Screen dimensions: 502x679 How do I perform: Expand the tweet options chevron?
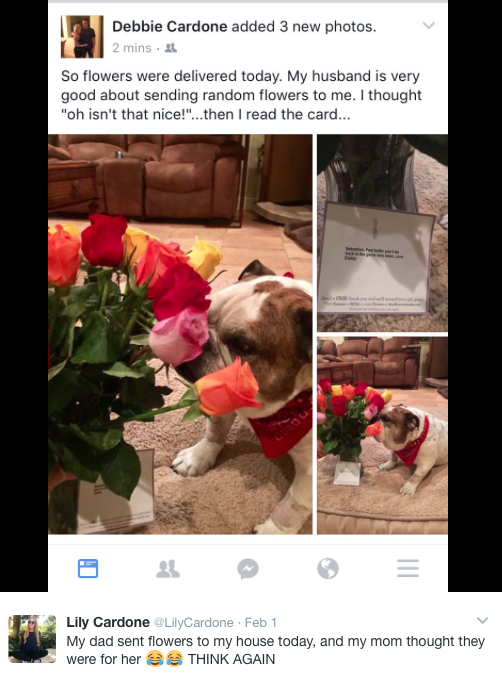(482, 621)
